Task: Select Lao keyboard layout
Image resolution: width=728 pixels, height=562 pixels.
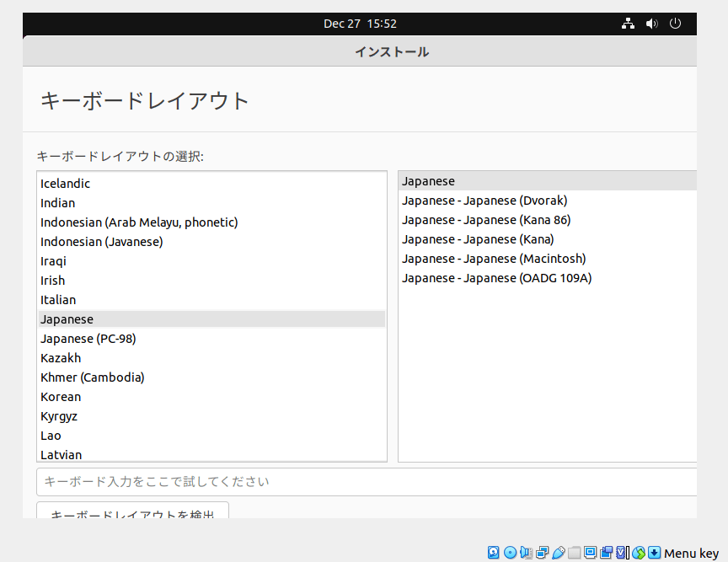Action: tap(211, 436)
